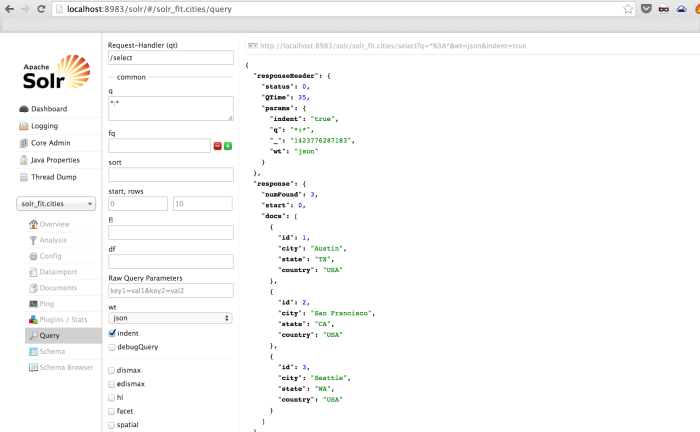Open the Plugins / Stats page
The height and width of the screenshot is (432, 700).
click(63, 320)
